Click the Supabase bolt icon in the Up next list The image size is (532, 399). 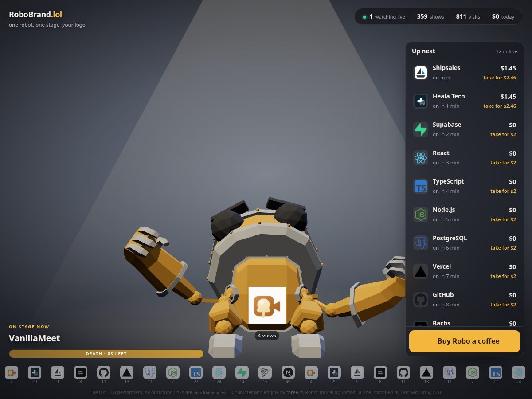(x=421, y=129)
